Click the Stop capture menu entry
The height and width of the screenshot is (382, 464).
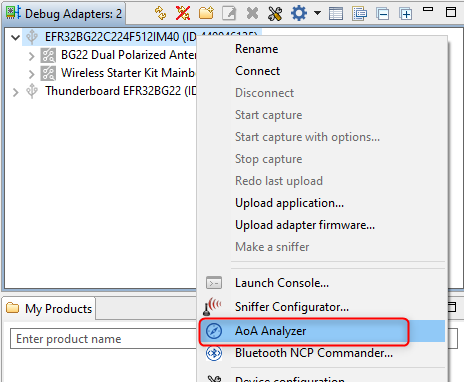tap(268, 159)
